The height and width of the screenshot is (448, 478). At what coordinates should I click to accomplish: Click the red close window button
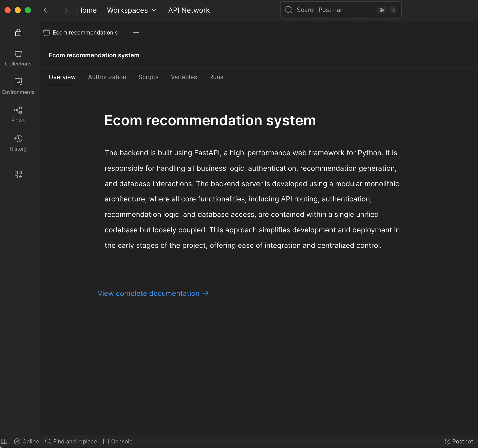[8, 10]
